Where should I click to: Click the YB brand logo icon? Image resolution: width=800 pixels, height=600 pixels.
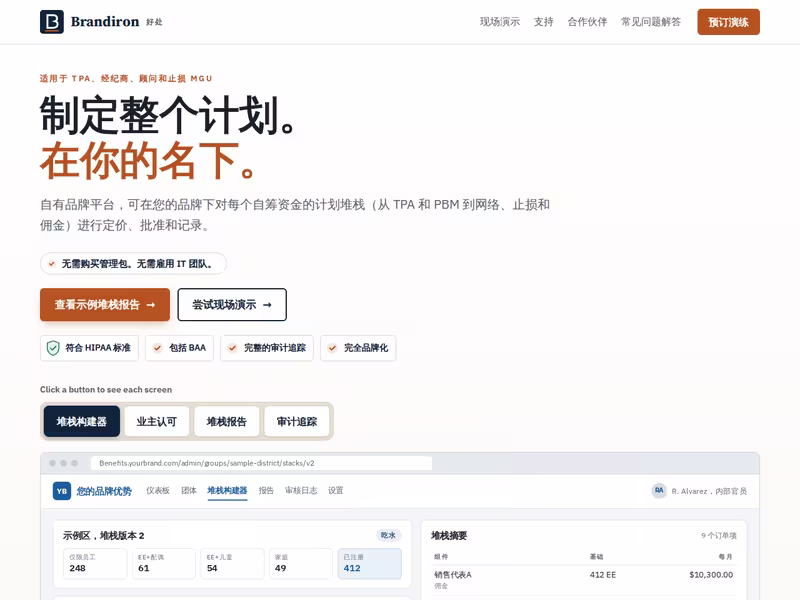pos(62,491)
